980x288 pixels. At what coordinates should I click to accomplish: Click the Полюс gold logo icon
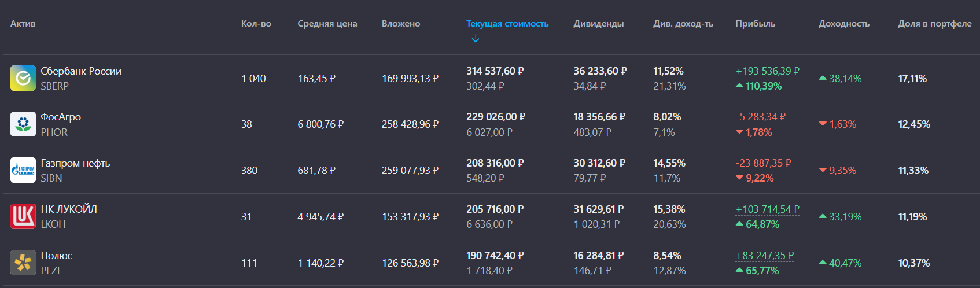tap(23, 263)
